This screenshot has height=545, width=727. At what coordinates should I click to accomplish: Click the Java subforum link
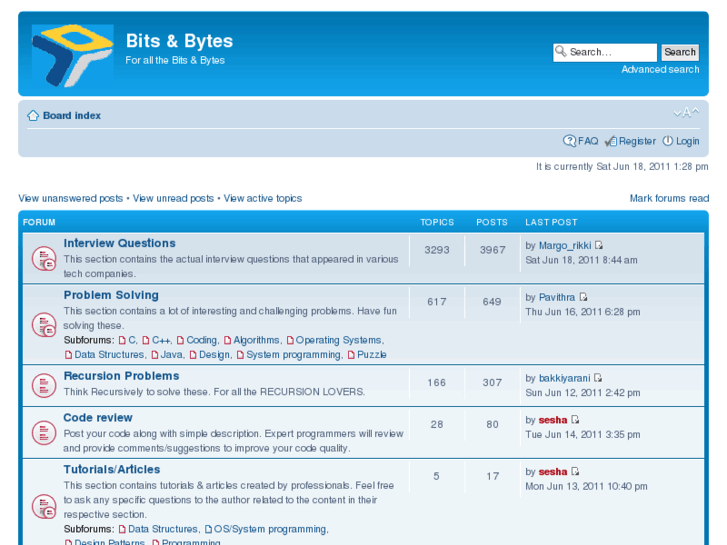pyautogui.click(x=172, y=355)
